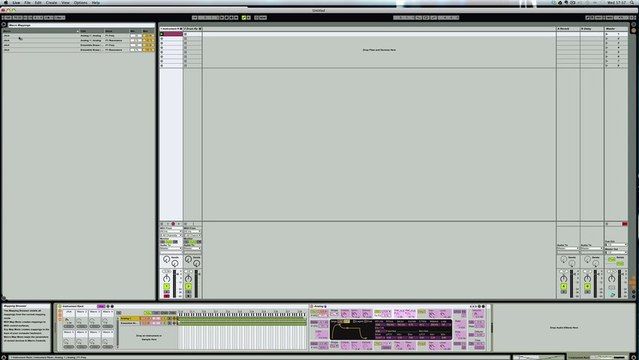
Task: Open the Create menu
Action: [51, 2]
